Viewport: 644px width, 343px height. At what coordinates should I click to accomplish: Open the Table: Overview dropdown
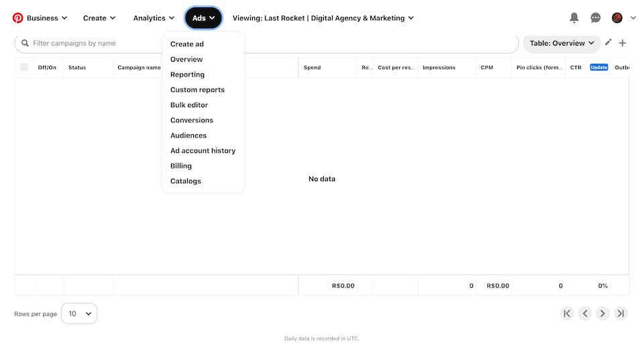click(561, 43)
